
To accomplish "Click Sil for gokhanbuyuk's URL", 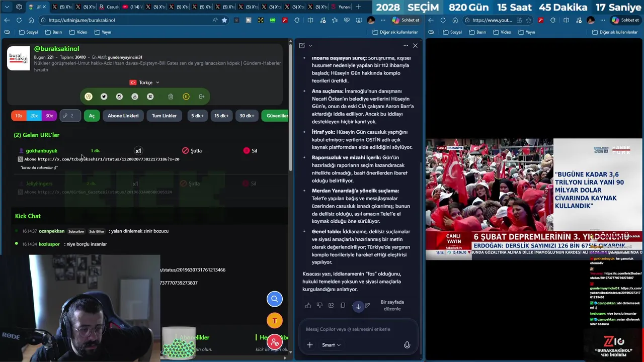I will point(250,150).
